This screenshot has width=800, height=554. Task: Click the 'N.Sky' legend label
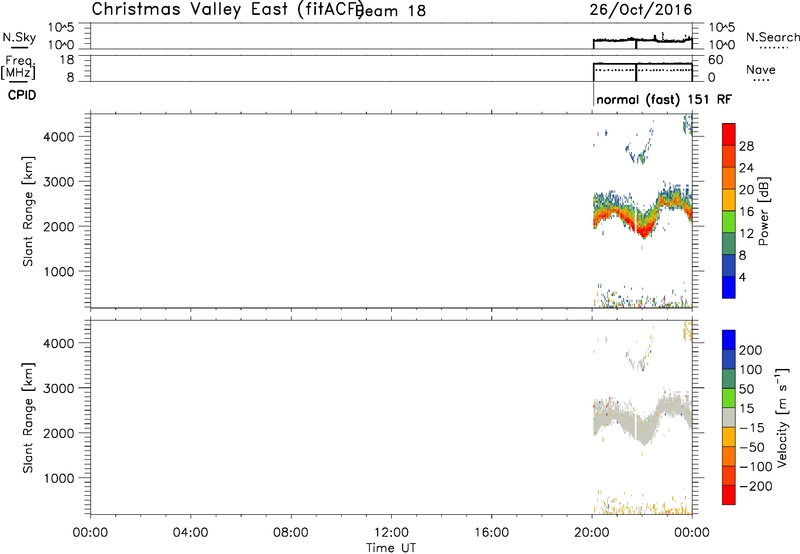point(19,37)
